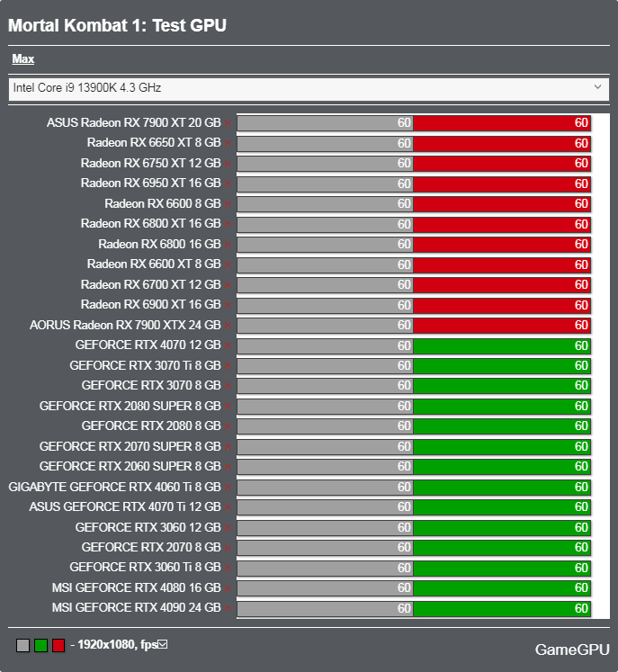Click X beside Radeon RX 6700 XT 12 GB
This screenshot has width=618, height=672.
tap(228, 285)
